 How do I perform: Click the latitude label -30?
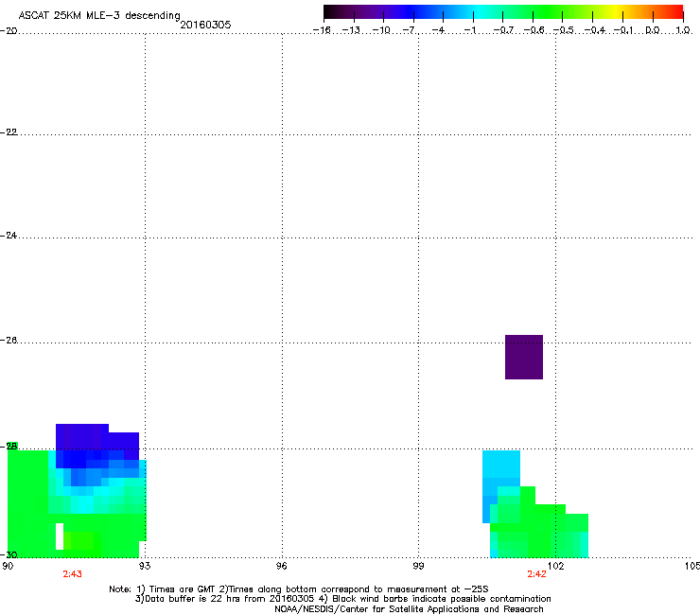click(x=9, y=554)
